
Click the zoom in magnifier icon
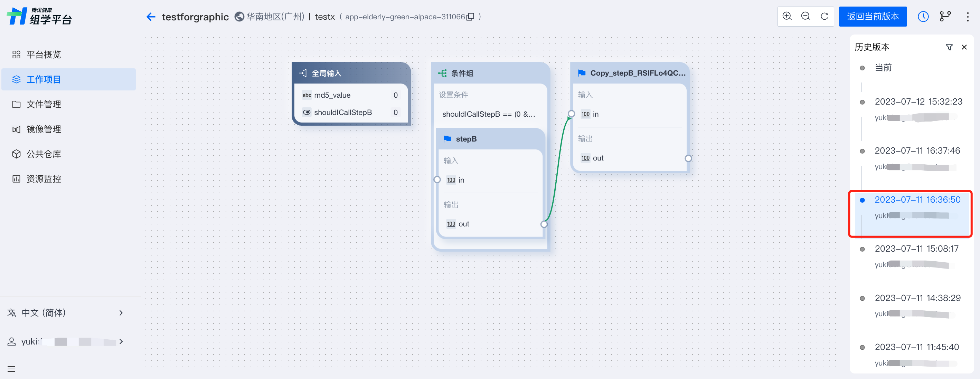coord(787,16)
